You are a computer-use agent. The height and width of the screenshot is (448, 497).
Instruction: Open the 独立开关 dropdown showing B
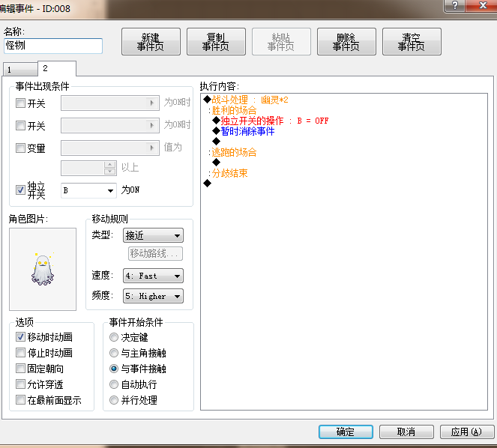(88, 190)
